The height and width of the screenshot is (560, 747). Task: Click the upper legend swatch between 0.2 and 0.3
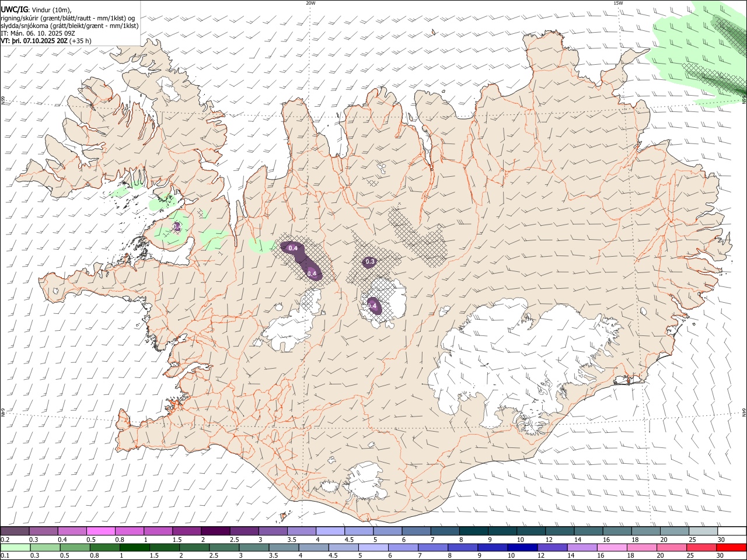tap(15, 531)
